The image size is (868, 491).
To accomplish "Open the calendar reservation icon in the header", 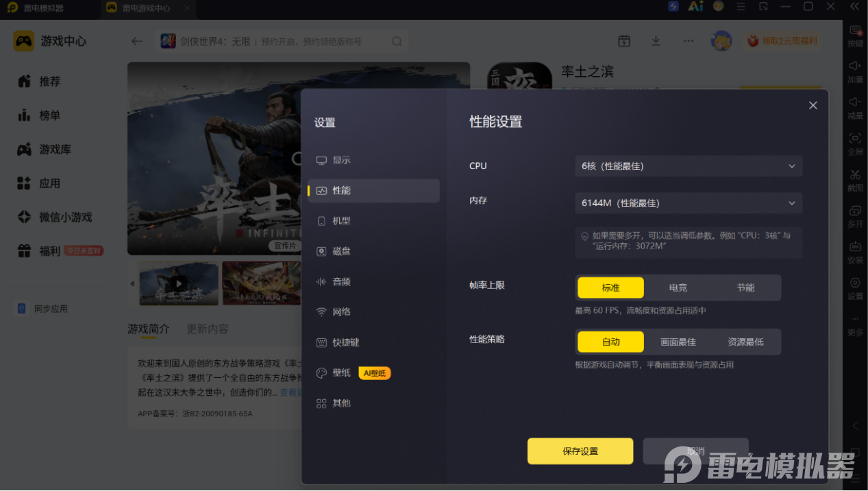I will 624,41.
